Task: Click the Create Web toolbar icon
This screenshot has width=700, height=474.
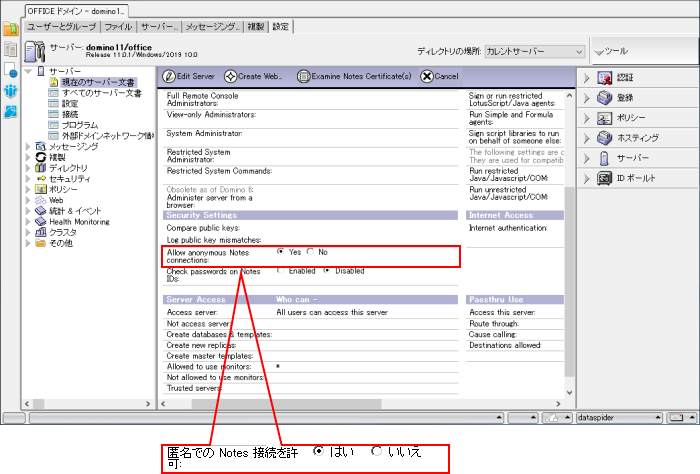Action: click(x=230, y=76)
